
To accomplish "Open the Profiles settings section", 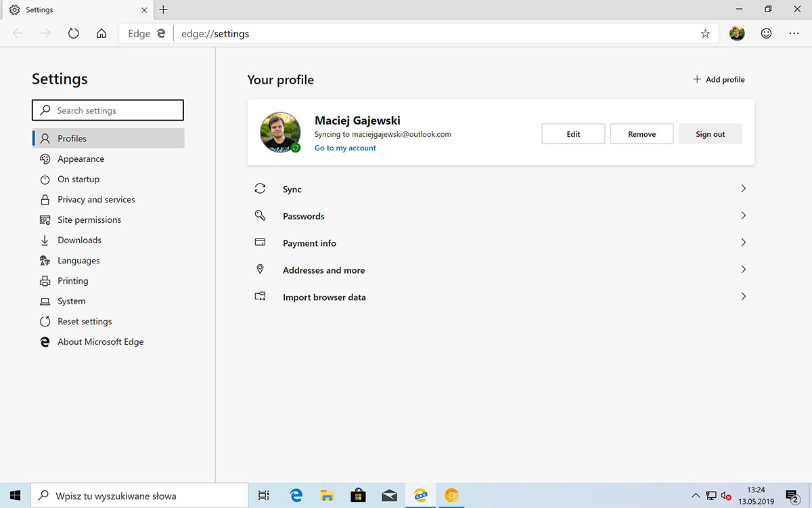I will (x=108, y=138).
